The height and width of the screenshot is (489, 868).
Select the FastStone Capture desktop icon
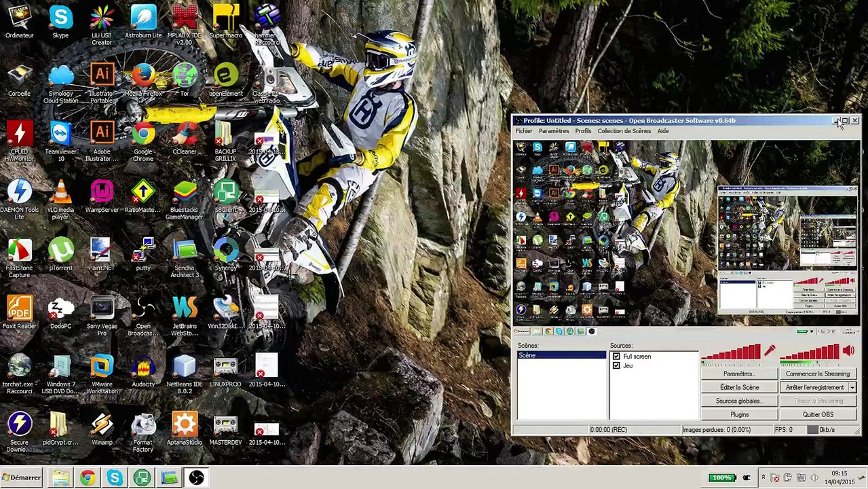[19, 258]
